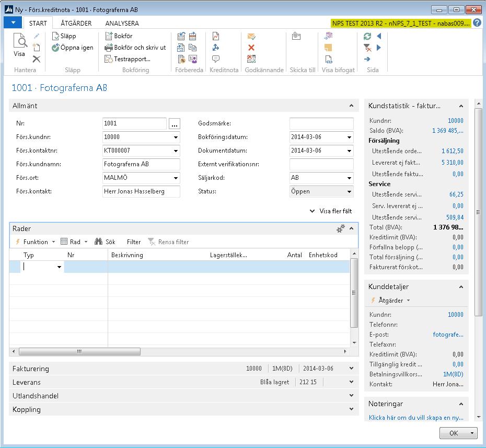The image size is (486, 448).
Task: Click the pencil edit icon in Hantera
Action: point(36,36)
